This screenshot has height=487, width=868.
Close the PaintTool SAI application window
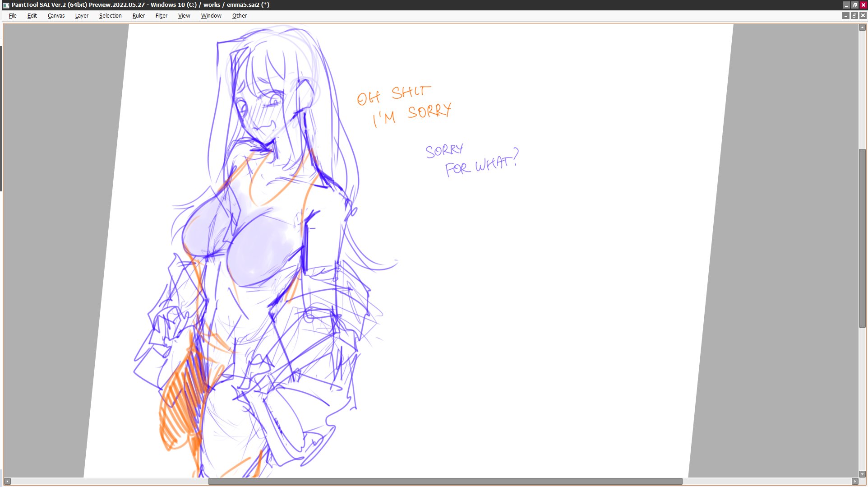(863, 5)
